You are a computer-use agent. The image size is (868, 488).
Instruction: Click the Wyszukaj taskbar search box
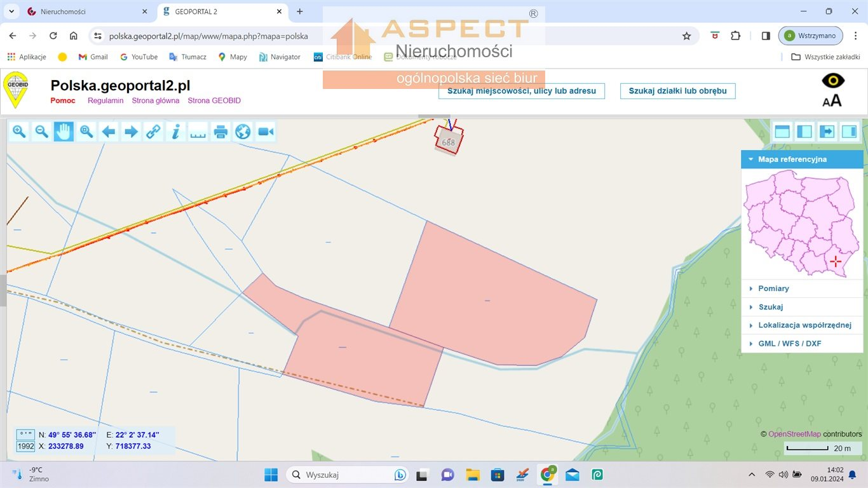click(348, 475)
